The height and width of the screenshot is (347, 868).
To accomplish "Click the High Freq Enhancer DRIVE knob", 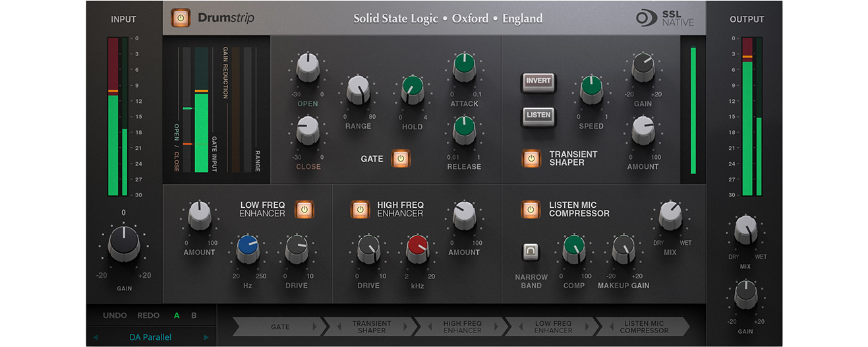I will click(x=368, y=248).
